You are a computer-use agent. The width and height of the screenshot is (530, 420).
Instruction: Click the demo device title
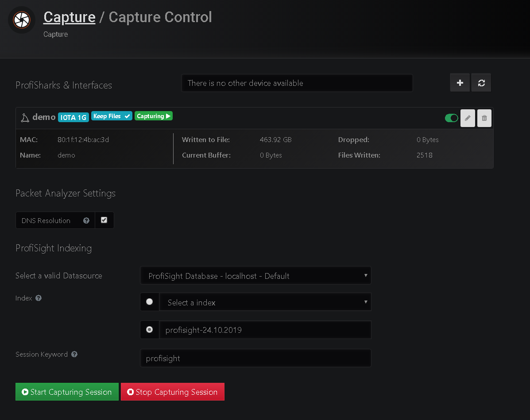44,117
